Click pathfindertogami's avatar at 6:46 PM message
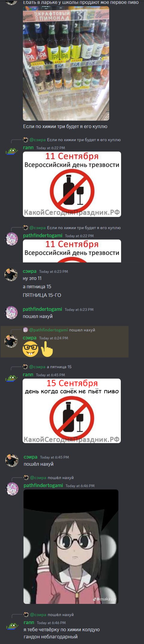Viewport: 144px width, 644px height. [x=12, y=489]
